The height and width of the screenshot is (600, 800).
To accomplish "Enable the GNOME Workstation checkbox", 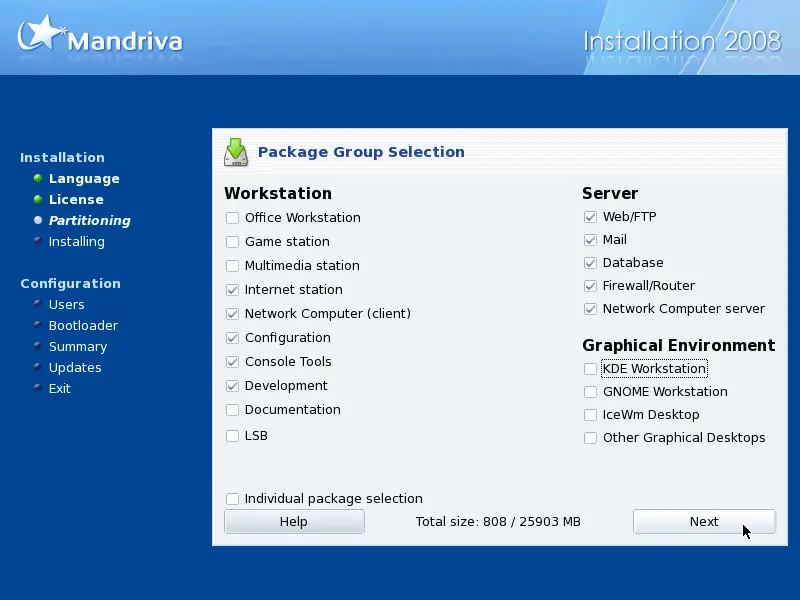I will click(590, 392).
